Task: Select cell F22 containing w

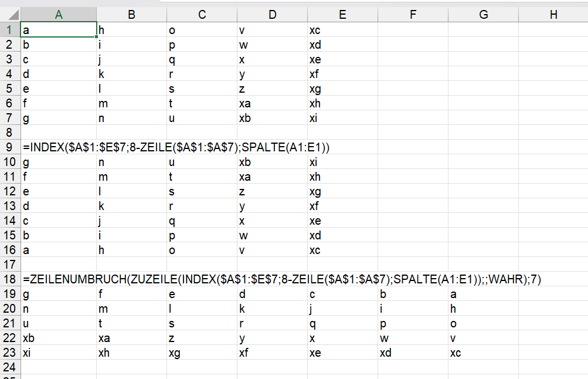Action: coord(413,338)
